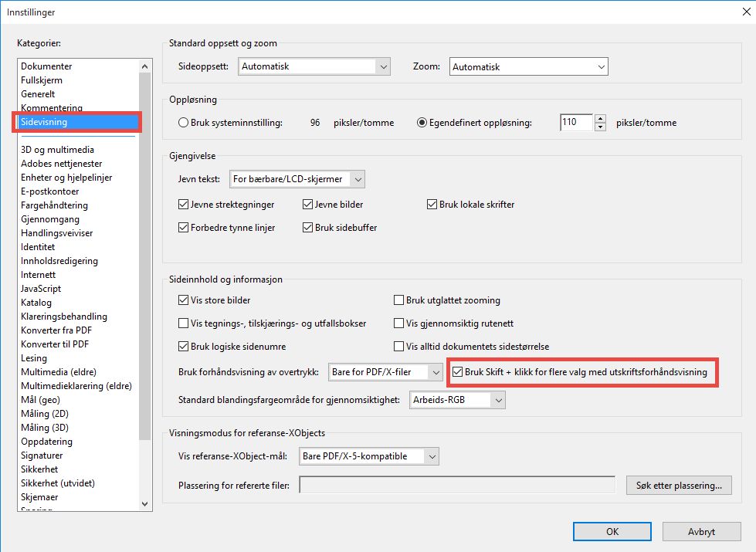Increase the resolution with the up arrow
Image resolution: width=756 pixels, height=552 pixels.
pyautogui.click(x=600, y=119)
